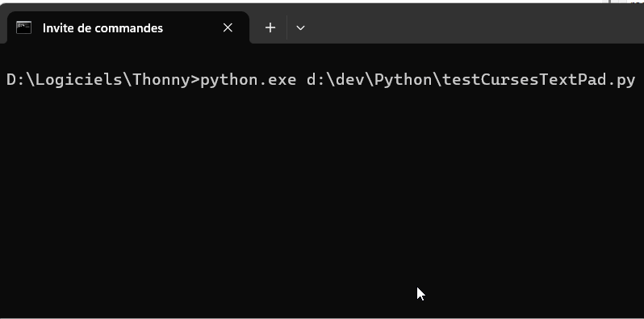
Task: Close the Invite de commandes tab
Action: (x=228, y=27)
